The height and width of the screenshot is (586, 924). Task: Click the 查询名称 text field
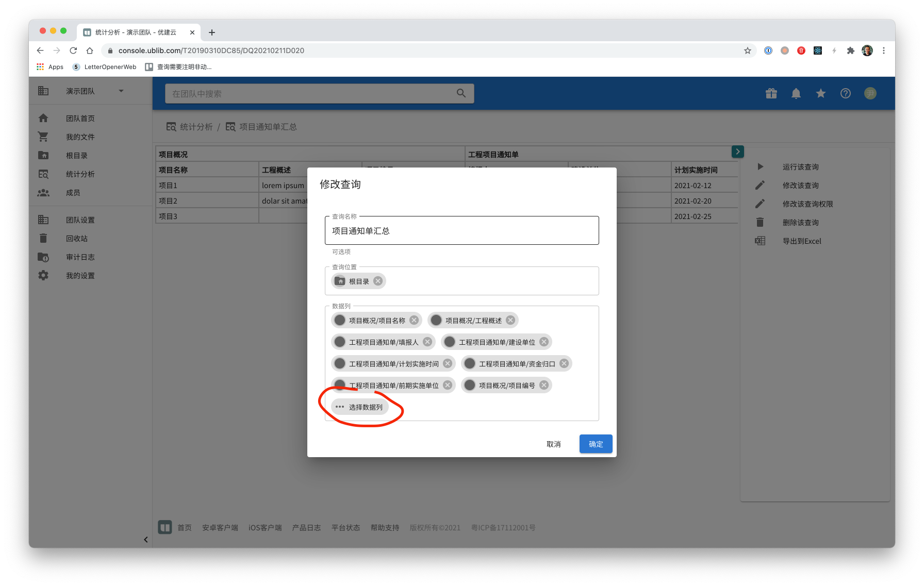pos(461,231)
